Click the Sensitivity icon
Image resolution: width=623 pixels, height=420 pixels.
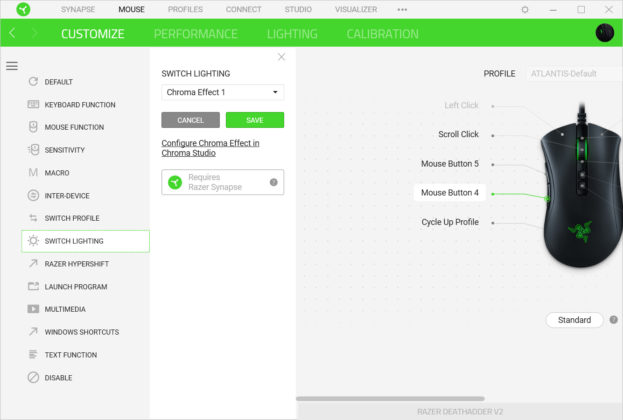click(x=34, y=150)
